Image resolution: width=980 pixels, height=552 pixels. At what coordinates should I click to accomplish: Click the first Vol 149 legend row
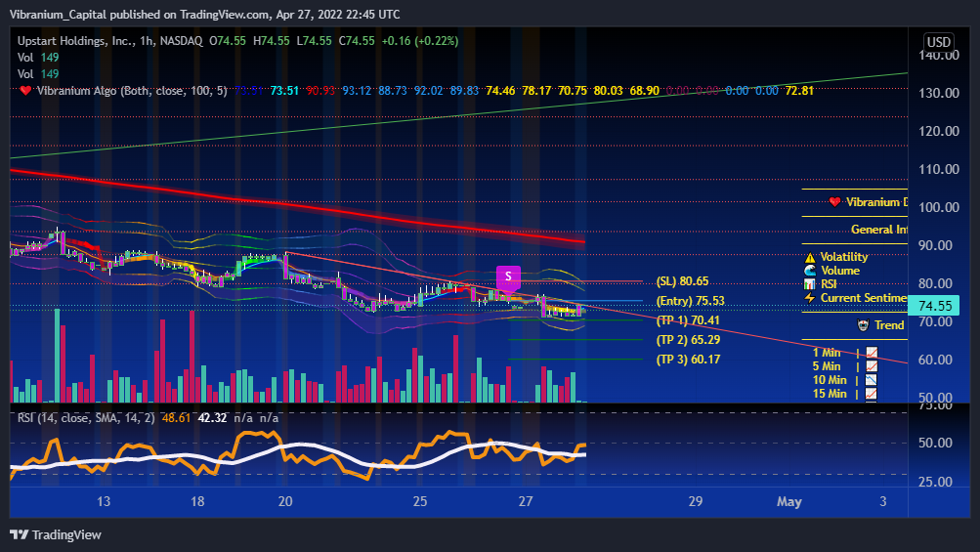38,58
